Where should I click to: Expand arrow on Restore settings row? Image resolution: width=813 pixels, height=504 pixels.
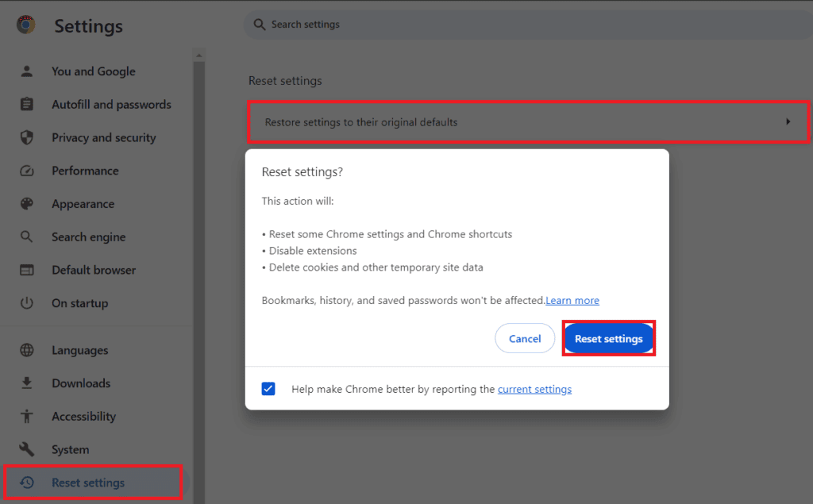(x=788, y=122)
